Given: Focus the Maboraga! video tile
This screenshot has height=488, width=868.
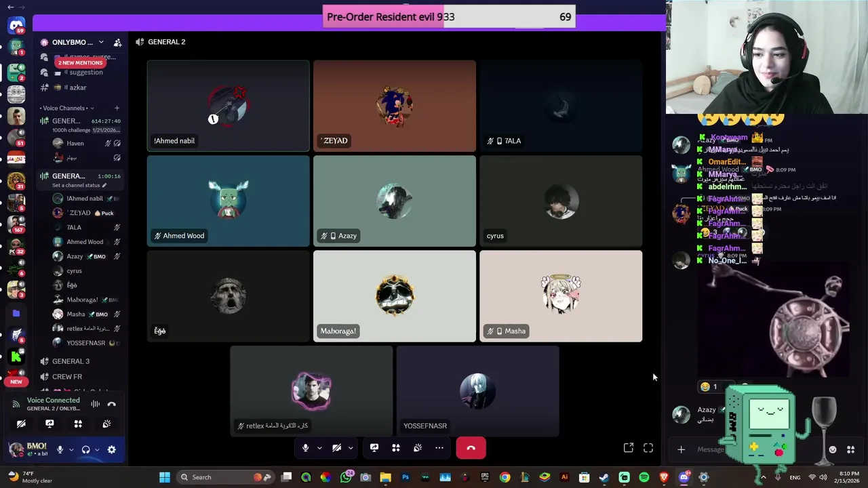Looking at the screenshot, I should (x=395, y=296).
